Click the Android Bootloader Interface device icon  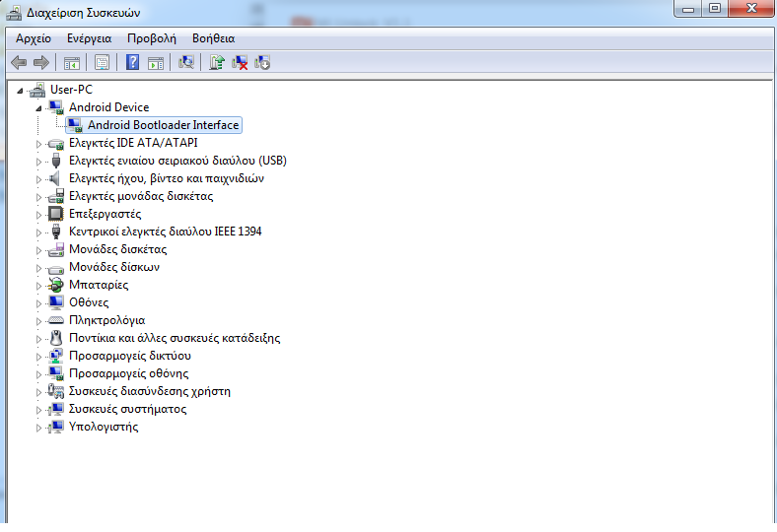[x=75, y=125]
